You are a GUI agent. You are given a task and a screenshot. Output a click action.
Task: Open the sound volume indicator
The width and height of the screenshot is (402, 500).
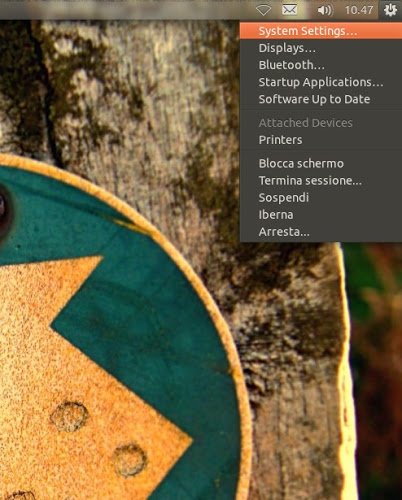[x=324, y=10]
